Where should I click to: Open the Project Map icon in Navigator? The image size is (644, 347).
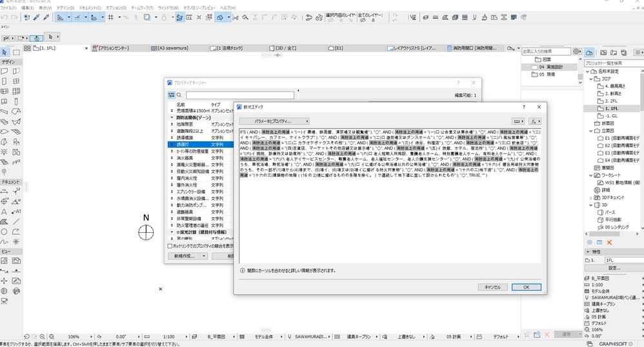point(589,52)
